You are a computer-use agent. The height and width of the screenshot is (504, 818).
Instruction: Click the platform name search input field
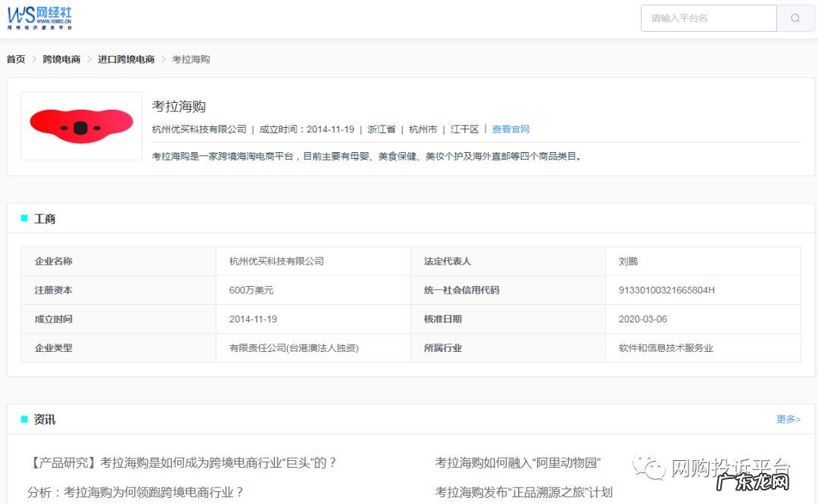coord(708,17)
